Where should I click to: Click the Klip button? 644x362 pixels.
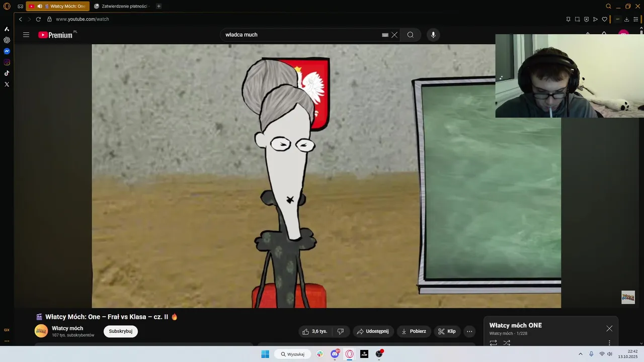tap(447, 331)
